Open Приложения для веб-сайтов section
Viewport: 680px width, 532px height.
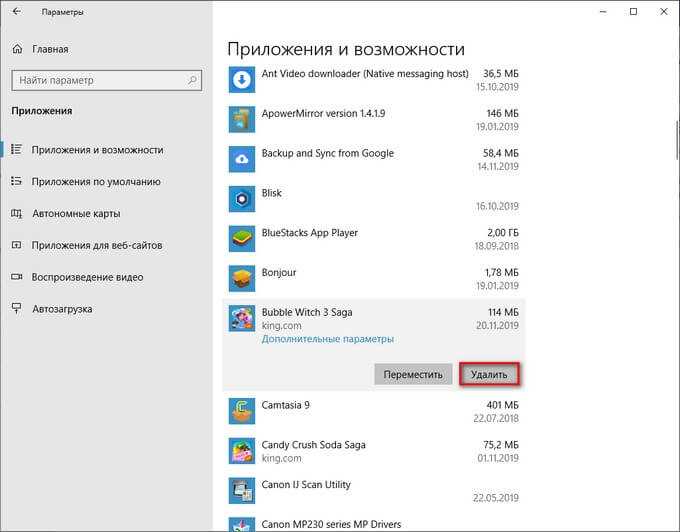click(x=97, y=245)
